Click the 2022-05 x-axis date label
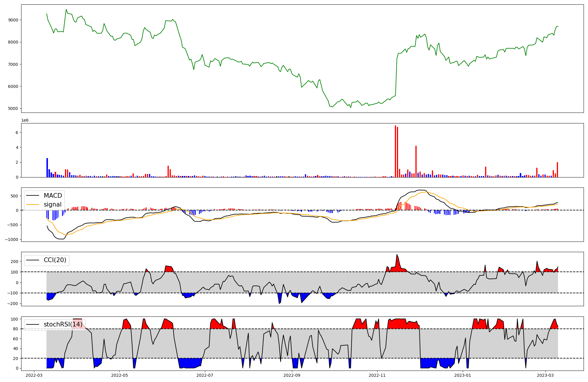 tap(120, 375)
